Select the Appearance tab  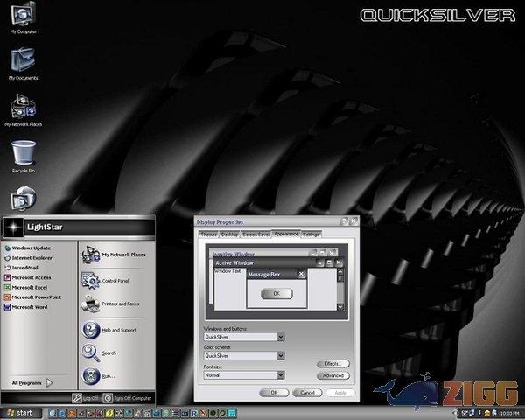point(286,234)
